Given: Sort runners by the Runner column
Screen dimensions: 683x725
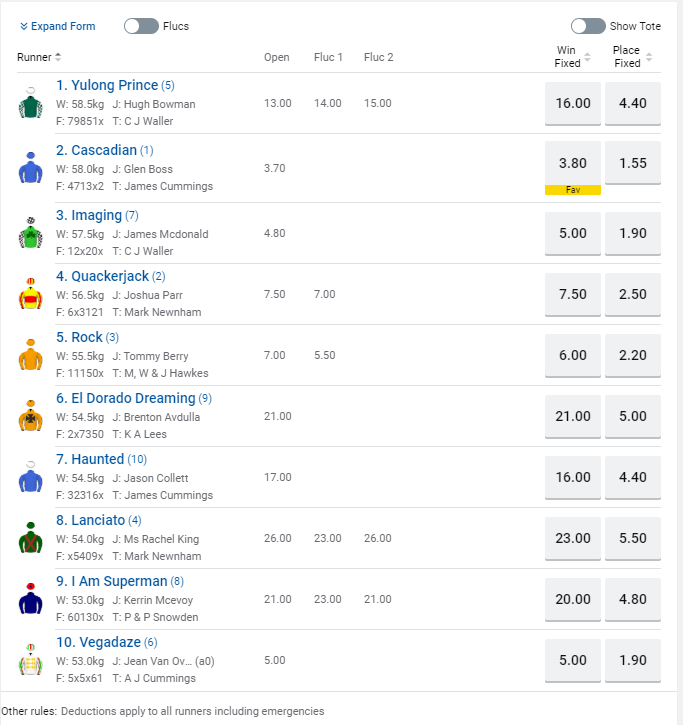Looking at the screenshot, I should point(40,57).
